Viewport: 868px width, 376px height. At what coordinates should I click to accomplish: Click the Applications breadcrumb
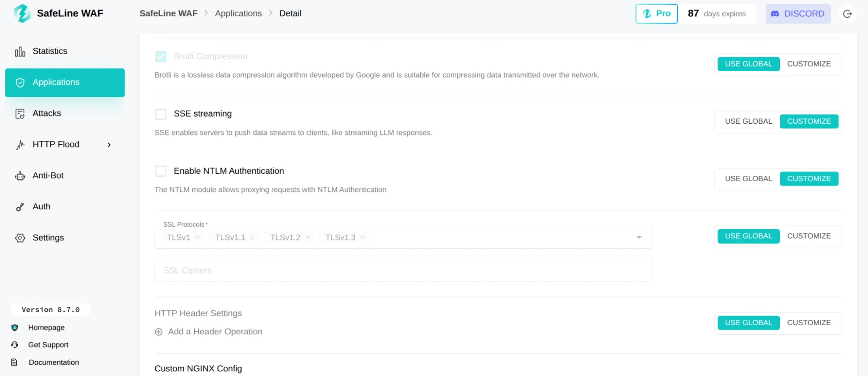[238, 13]
